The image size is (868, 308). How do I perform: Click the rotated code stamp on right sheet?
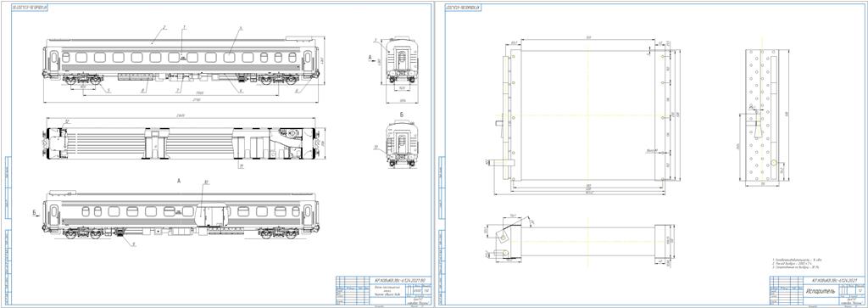pyautogui.click(x=463, y=7)
